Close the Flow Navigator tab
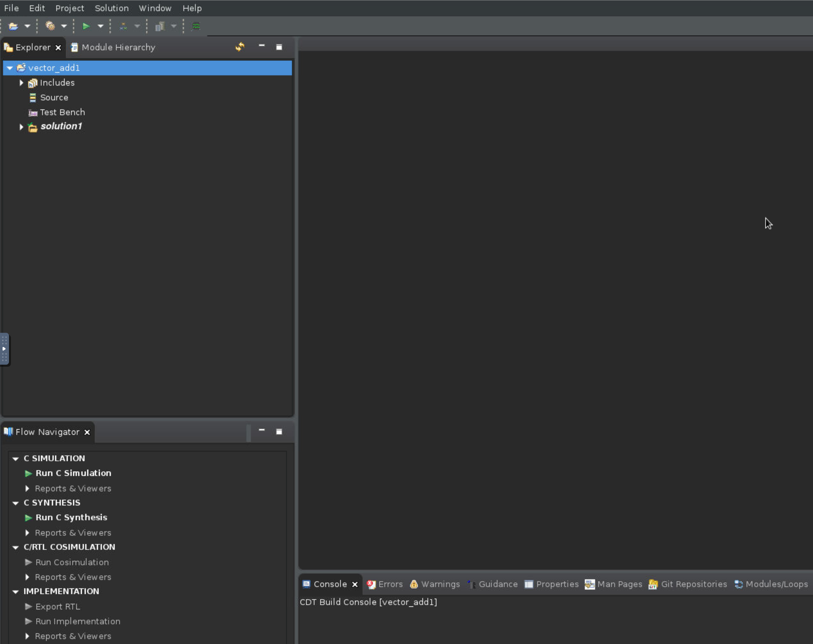This screenshot has height=644, width=813. (87, 432)
